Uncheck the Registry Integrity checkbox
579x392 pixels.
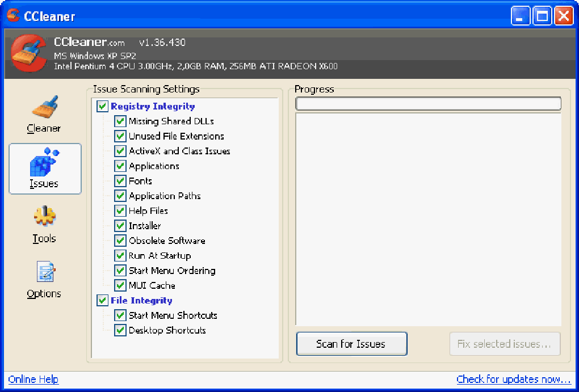pyautogui.click(x=102, y=106)
